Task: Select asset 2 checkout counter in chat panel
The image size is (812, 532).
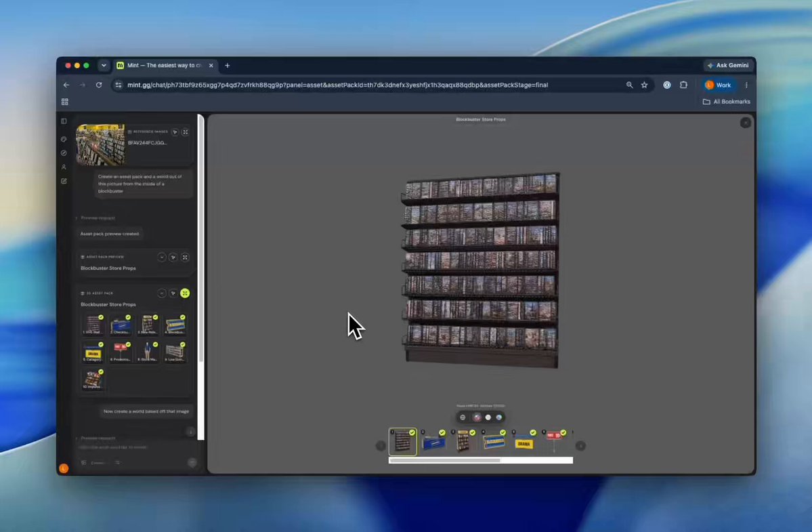Action: 120,325
